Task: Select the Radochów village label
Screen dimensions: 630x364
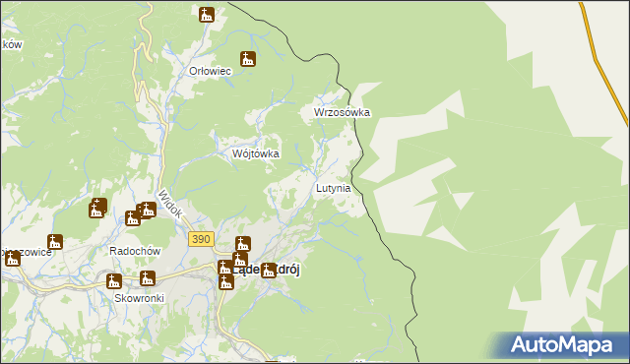Action: coord(135,251)
